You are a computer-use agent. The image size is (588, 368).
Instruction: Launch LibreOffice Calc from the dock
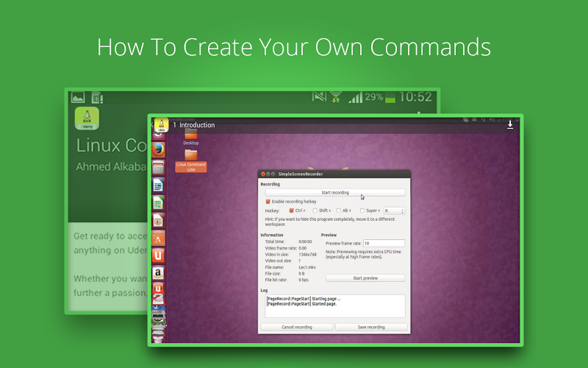[158, 203]
